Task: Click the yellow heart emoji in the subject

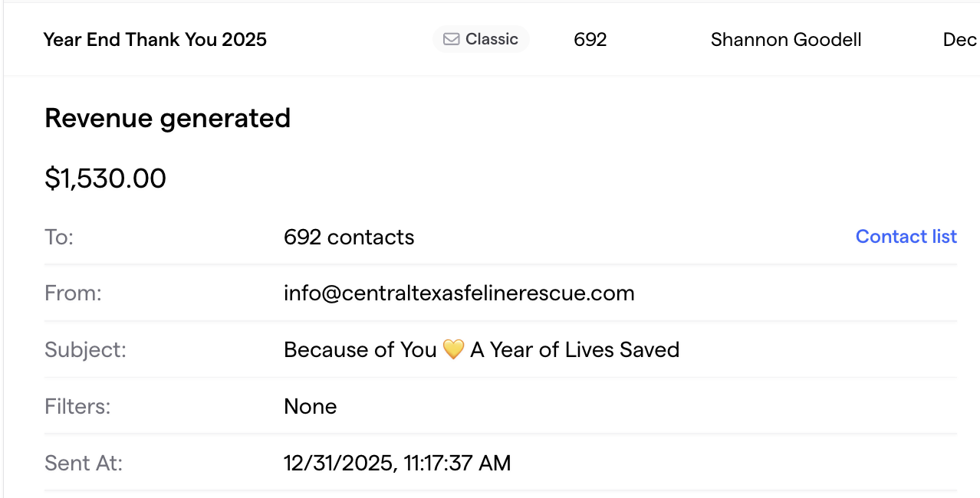Action: [453, 350]
